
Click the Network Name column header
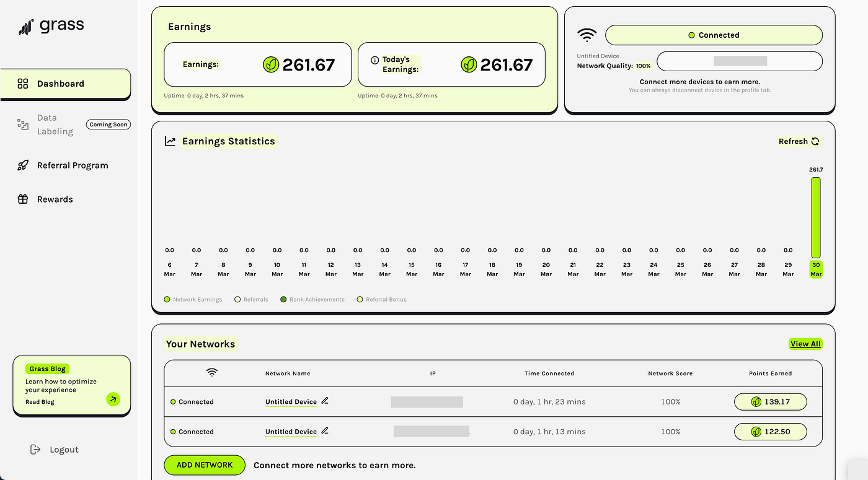[x=288, y=373]
